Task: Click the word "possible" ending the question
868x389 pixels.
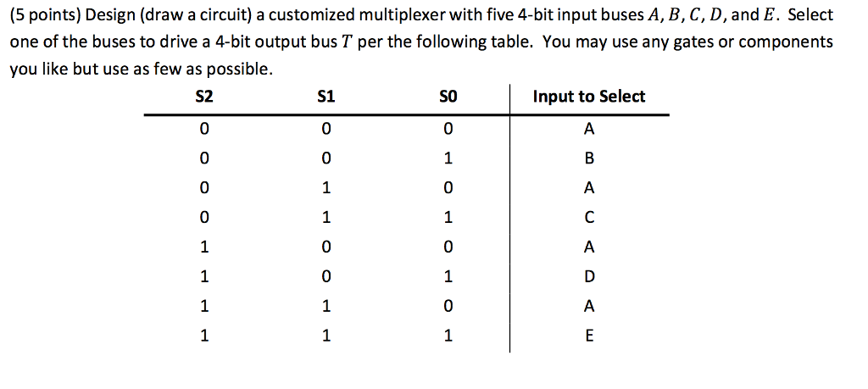Action: click(242, 69)
